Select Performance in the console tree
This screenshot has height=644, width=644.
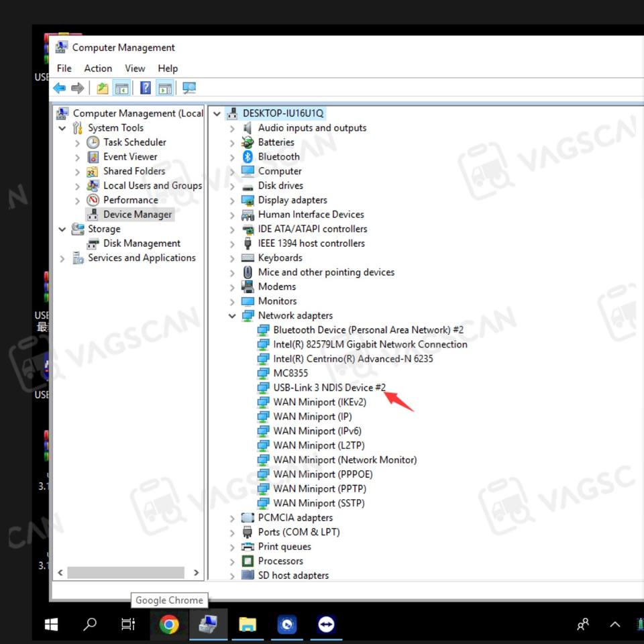131,200
